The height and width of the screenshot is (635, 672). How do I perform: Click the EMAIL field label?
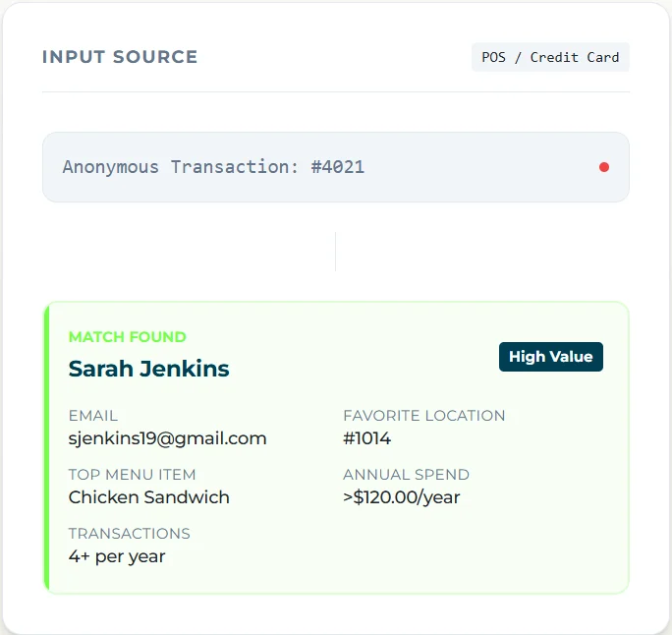click(x=93, y=416)
